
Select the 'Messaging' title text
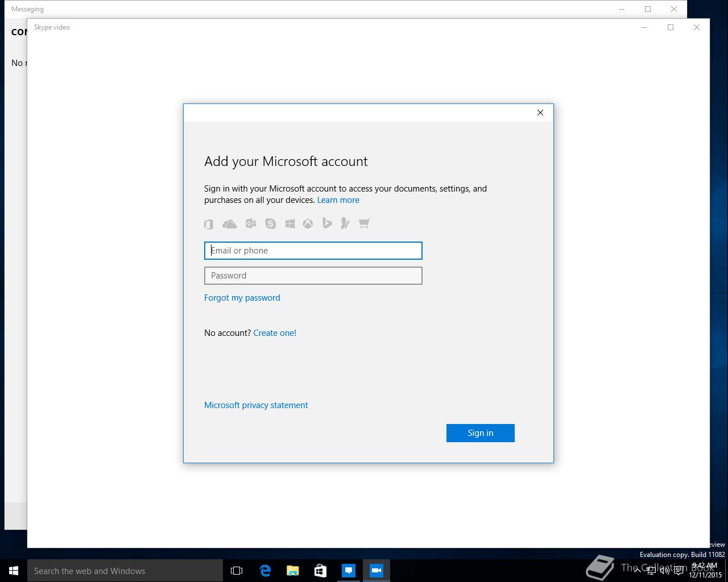[x=27, y=9]
